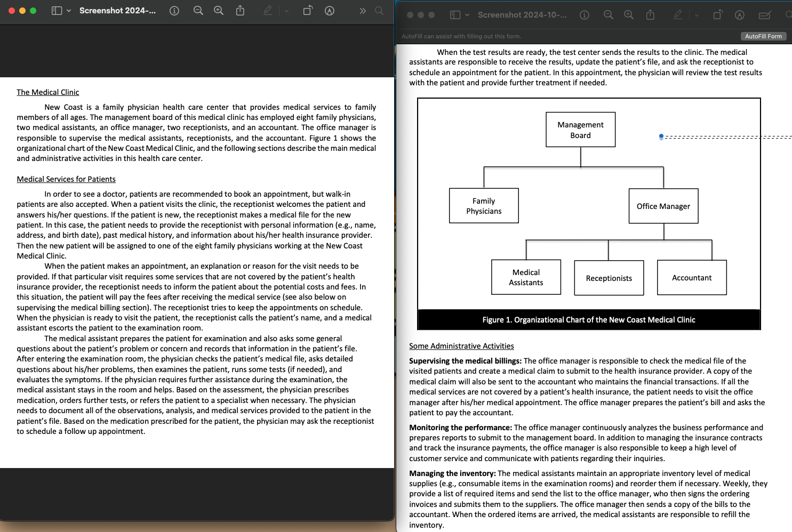
Task: Click the AutoFill Form button
Action: pos(764,36)
